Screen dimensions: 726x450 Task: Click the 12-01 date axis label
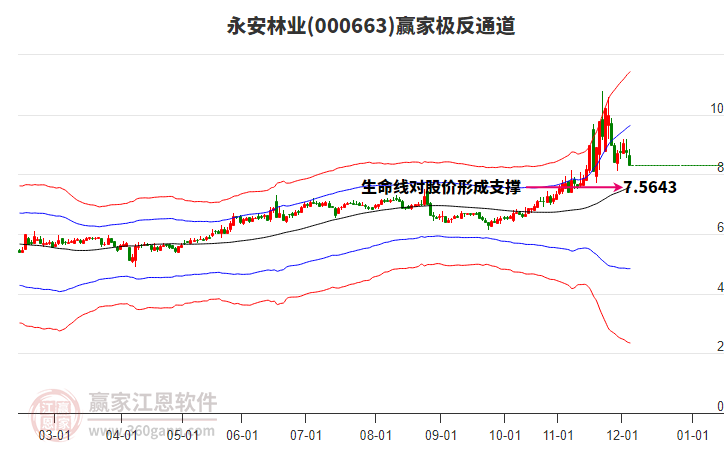[x=622, y=435]
